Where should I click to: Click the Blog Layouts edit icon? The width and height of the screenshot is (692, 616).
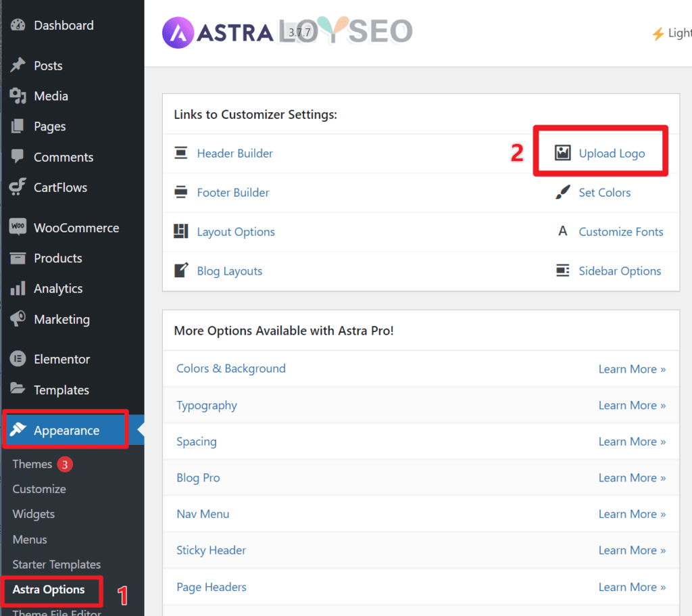coord(181,270)
